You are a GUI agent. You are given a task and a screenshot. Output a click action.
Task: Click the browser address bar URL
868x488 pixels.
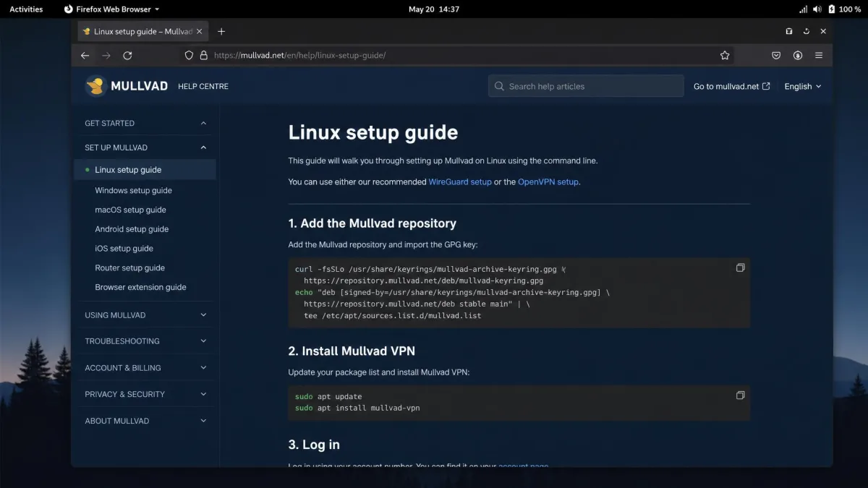300,55
